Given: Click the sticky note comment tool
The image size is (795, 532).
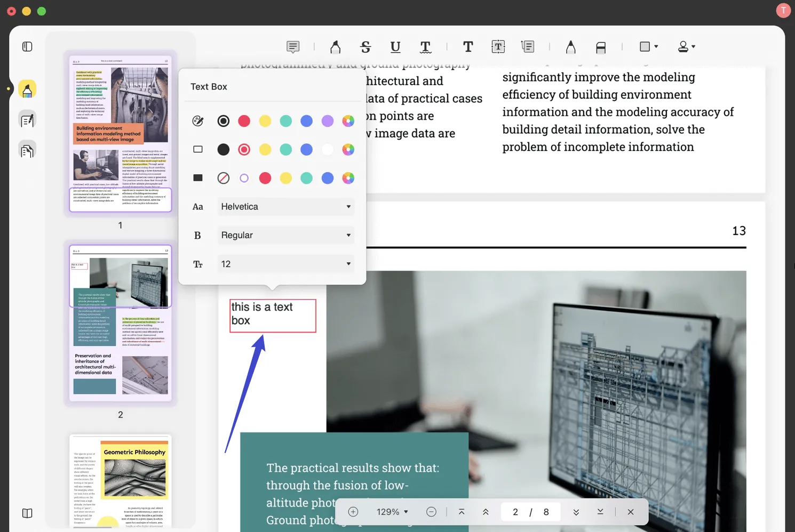Looking at the screenshot, I should pos(293,47).
